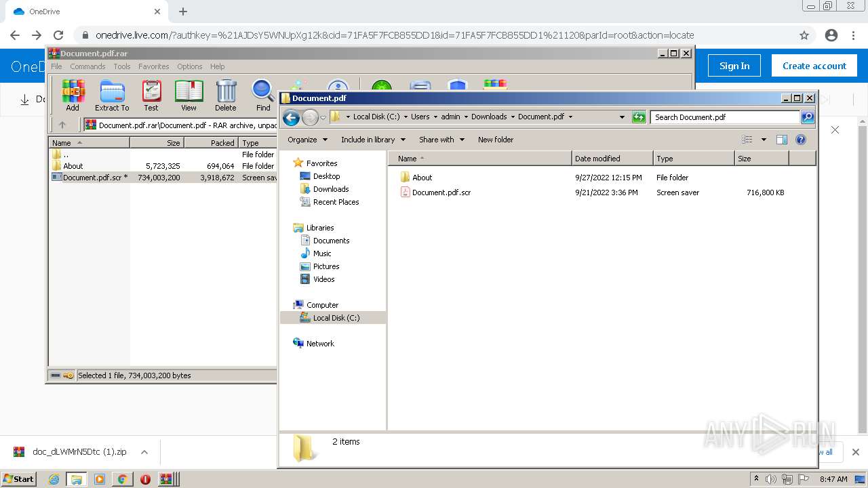Close the Chrome downloads bar
868x488 pixels.
click(x=856, y=452)
